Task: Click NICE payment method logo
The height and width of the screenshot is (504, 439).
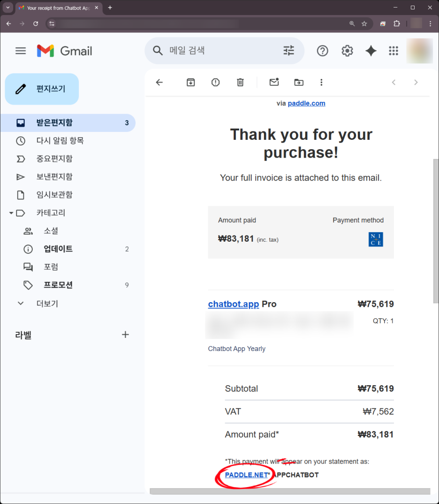Action: (x=376, y=239)
